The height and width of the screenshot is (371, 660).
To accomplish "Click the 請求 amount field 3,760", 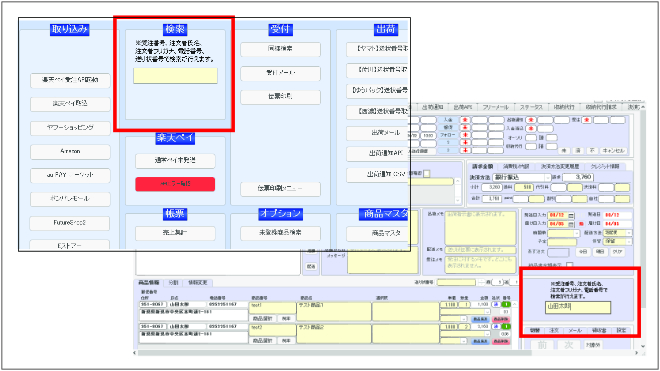I will [x=578, y=177].
